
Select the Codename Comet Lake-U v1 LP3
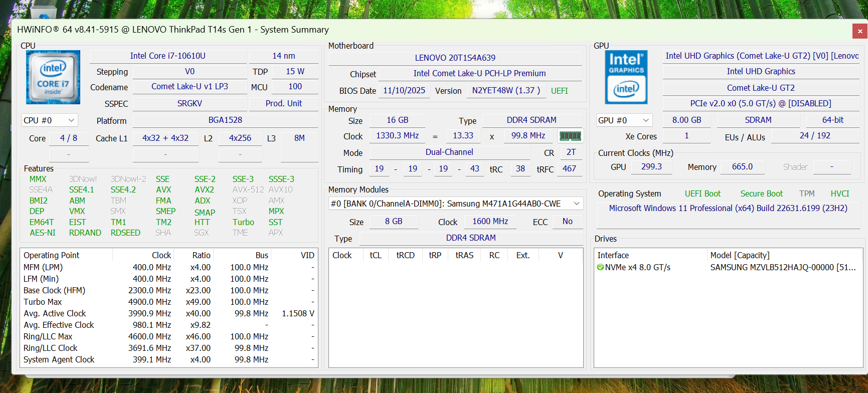point(190,87)
